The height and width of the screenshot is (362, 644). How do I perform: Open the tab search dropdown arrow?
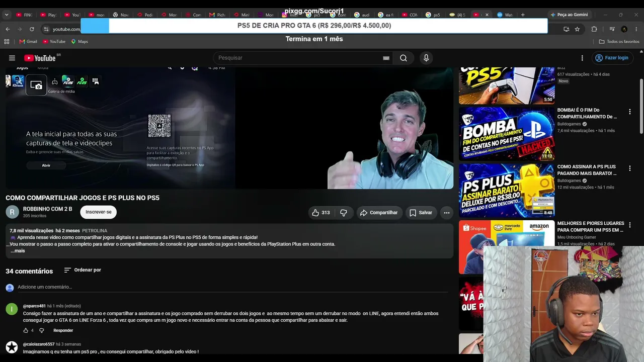[7, 15]
